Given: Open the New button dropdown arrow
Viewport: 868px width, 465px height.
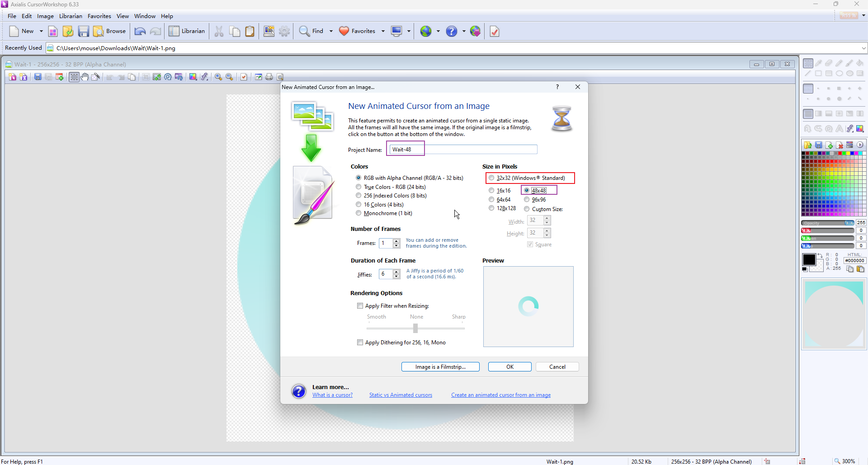Looking at the screenshot, I should 41,31.
